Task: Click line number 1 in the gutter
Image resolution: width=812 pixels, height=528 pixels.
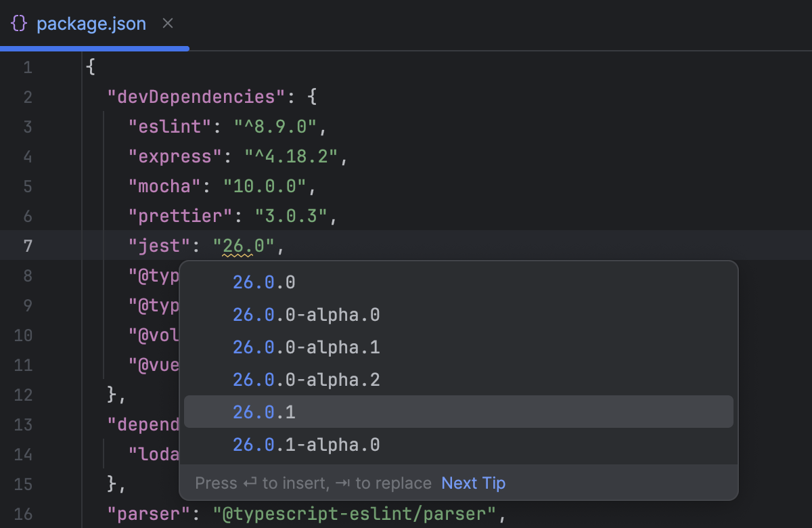Action: pyautogui.click(x=28, y=66)
